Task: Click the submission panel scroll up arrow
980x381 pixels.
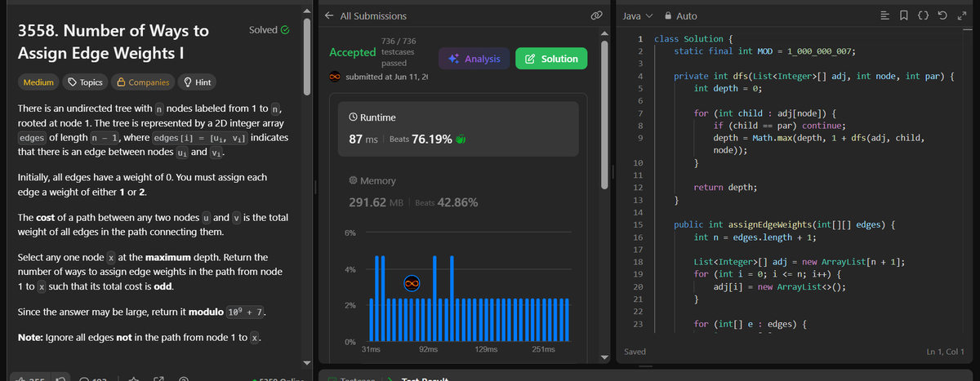Action: (x=605, y=32)
